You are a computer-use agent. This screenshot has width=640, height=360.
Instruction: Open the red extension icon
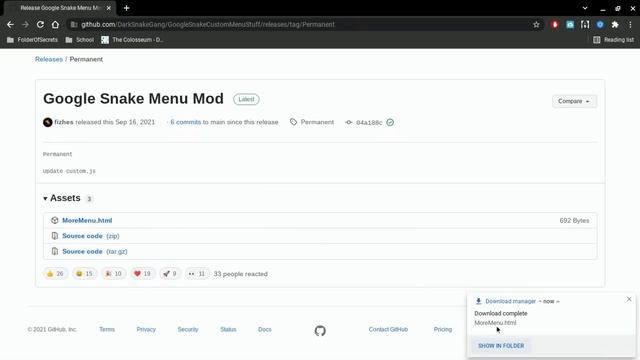coord(555,24)
